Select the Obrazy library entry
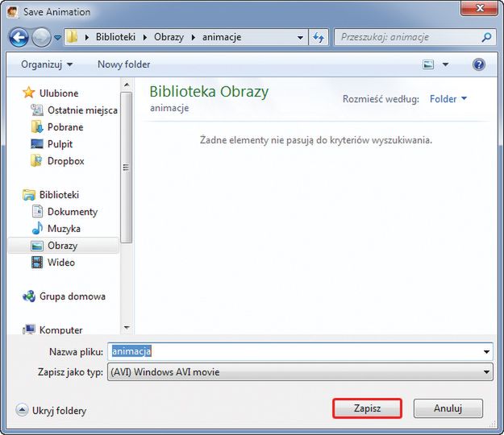Screen dimensions: 504x435 tap(63, 246)
